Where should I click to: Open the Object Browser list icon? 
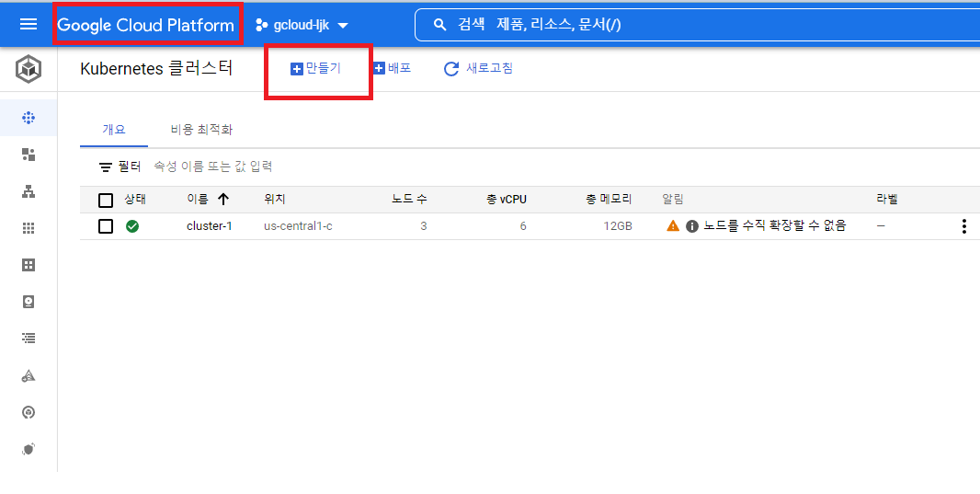[x=28, y=339]
